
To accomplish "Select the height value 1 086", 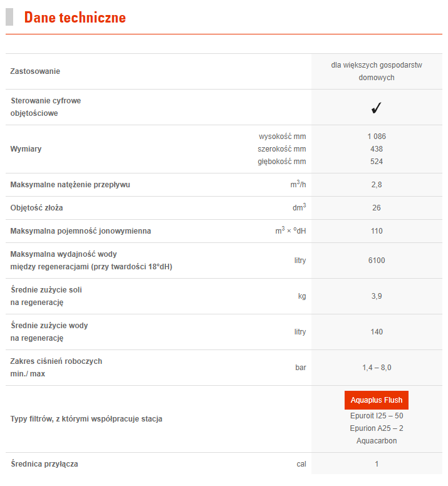I will pyautogui.click(x=376, y=137).
